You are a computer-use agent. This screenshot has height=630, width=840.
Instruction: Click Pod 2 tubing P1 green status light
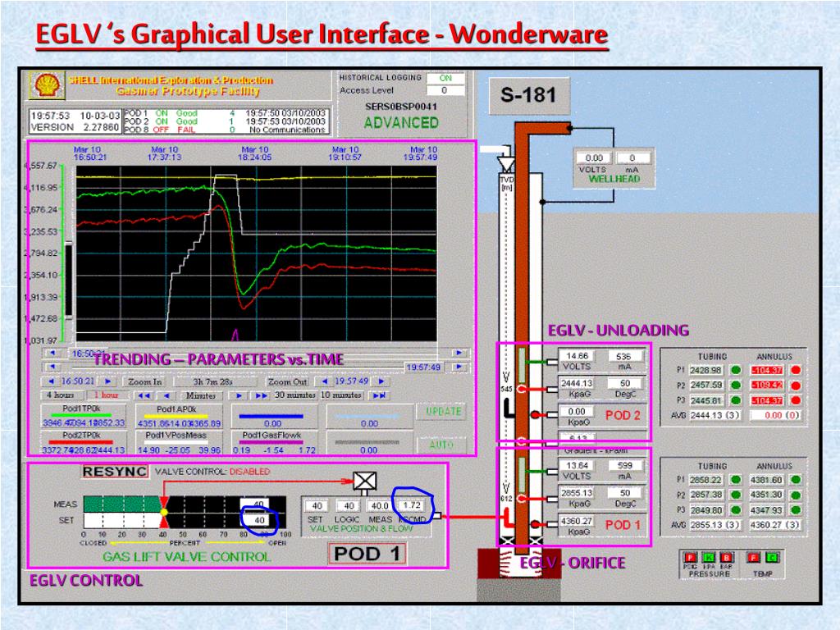pyautogui.click(x=736, y=370)
